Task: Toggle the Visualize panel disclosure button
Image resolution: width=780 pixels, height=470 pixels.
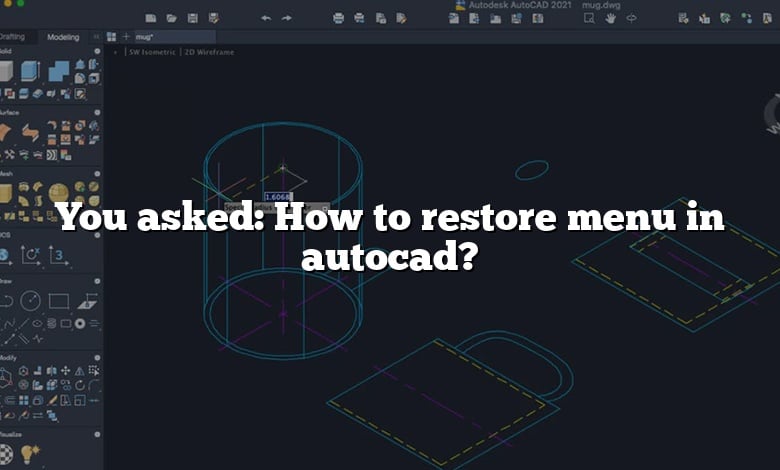Action: 97,434
